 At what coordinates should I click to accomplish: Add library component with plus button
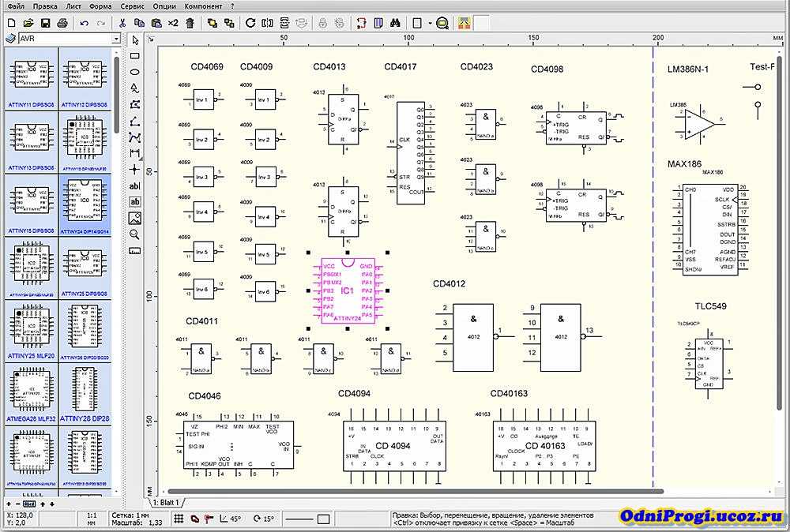pyautogui.click(x=9, y=504)
